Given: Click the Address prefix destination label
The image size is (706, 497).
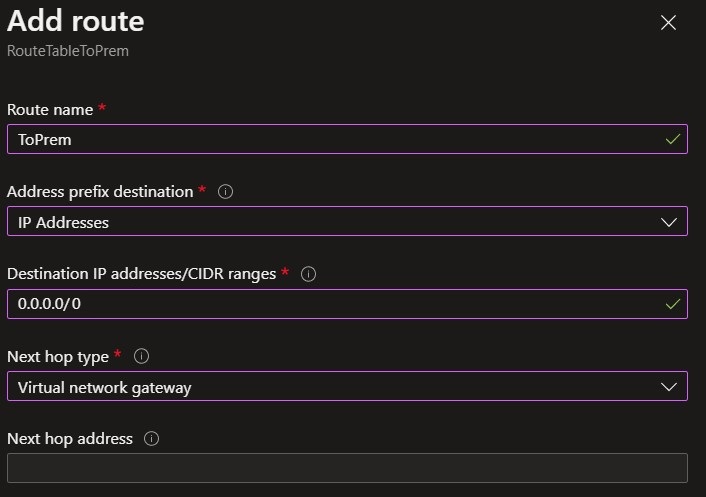Looking at the screenshot, I should click(x=100, y=191).
